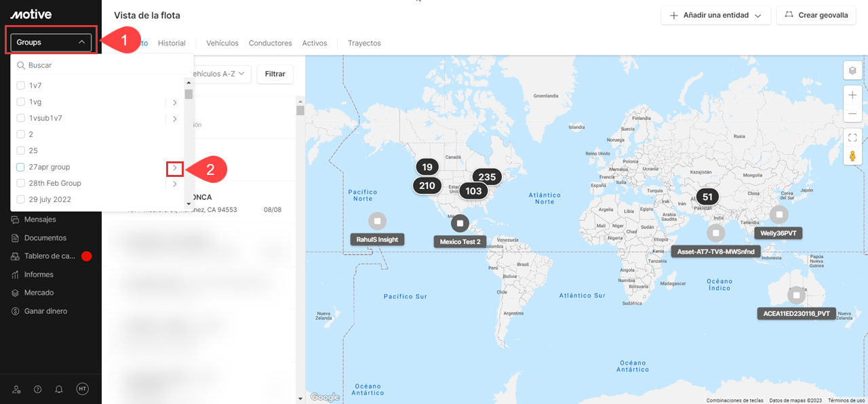Focus the Buscar search field

click(x=102, y=66)
